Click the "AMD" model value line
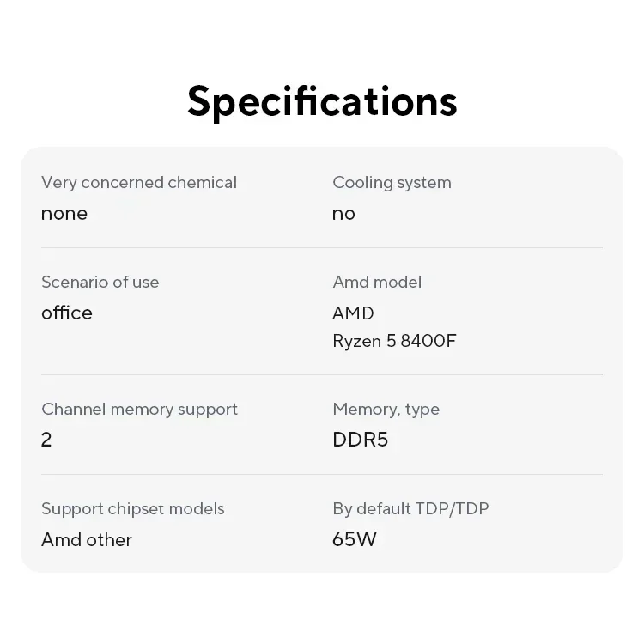 tap(353, 313)
